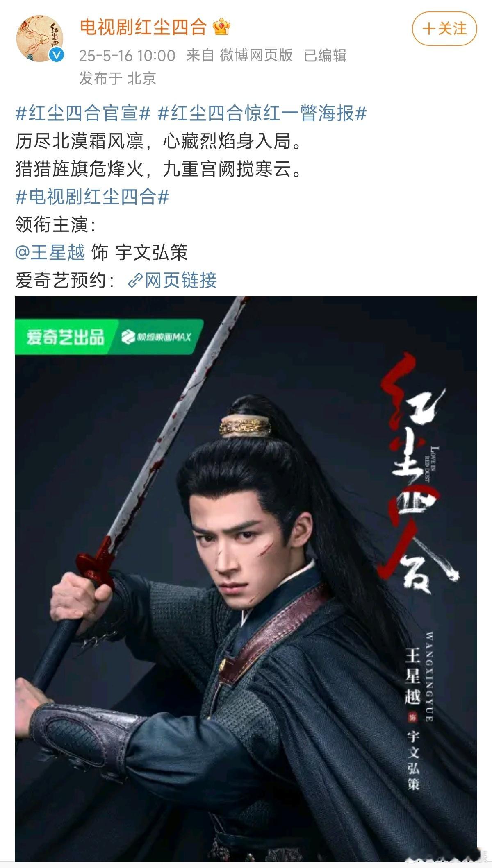The image size is (492, 868).
Task: Open hashtag #红尘四合惊红一瞥海报#
Action: click(262, 113)
